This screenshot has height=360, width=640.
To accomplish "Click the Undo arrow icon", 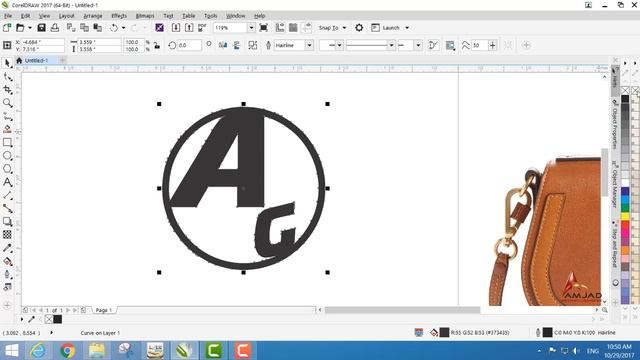I will 114,28.
